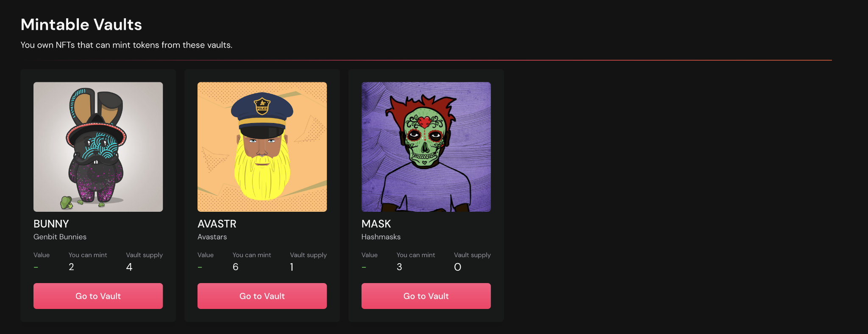Click BUNNY's 'You can mint' value 2
The height and width of the screenshot is (334, 868).
coord(71,267)
